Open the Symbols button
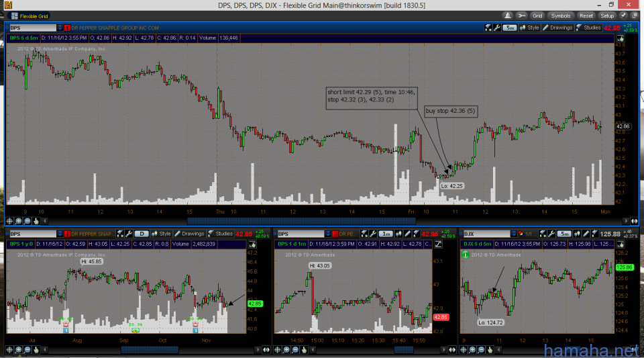644x358 pixels. click(561, 15)
